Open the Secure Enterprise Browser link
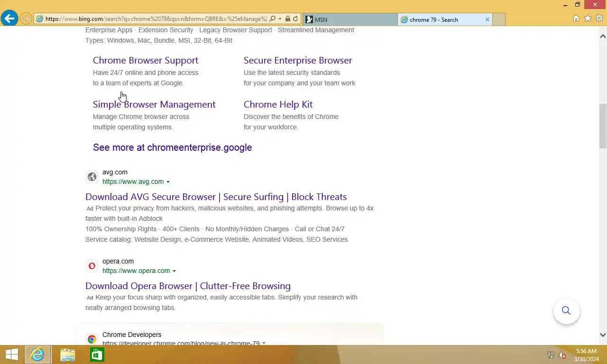Image resolution: width=607 pixels, height=364 pixels. pyautogui.click(x=298, y=60)
